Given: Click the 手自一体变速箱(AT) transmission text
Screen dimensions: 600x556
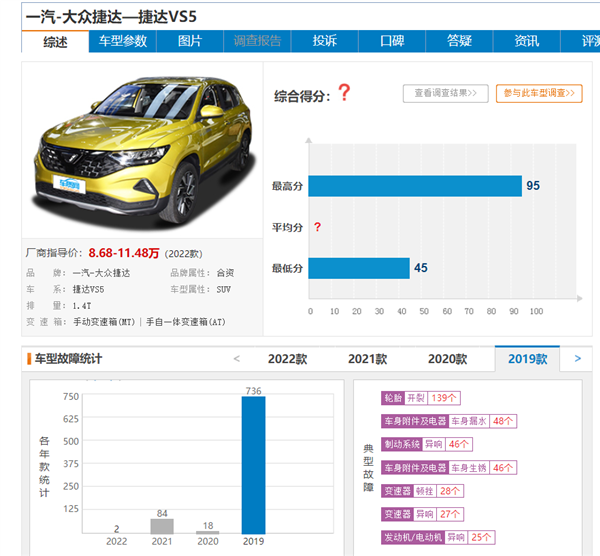Looking at the screenshot, I should click(x=186, y=322).
